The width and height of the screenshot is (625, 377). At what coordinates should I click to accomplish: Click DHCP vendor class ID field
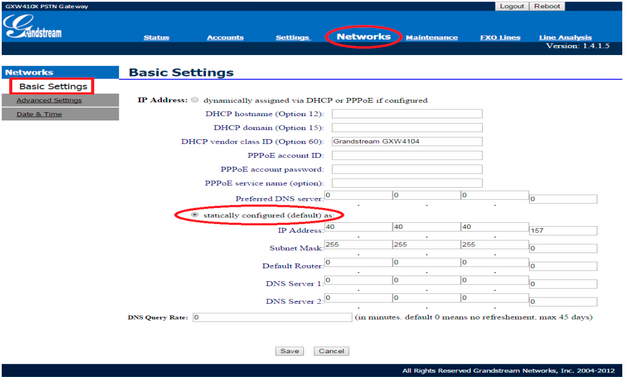pos(407,141)
